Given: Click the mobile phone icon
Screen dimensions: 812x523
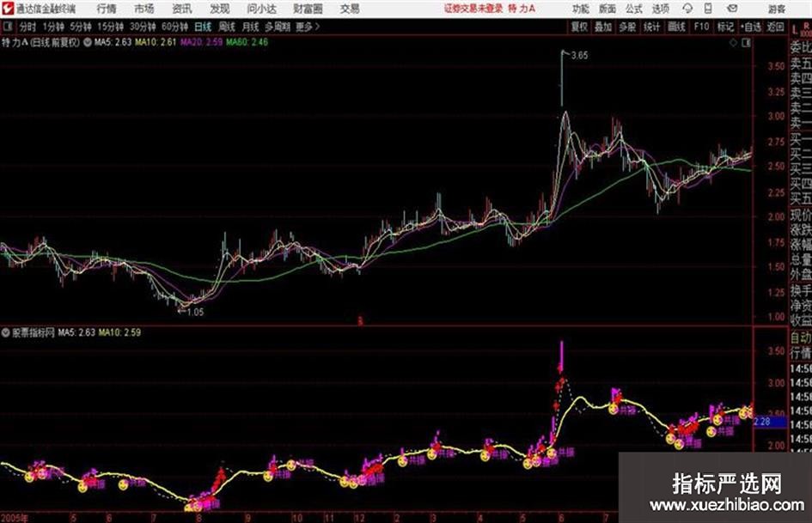Looking at the screenshot, I should coord(708,9).
